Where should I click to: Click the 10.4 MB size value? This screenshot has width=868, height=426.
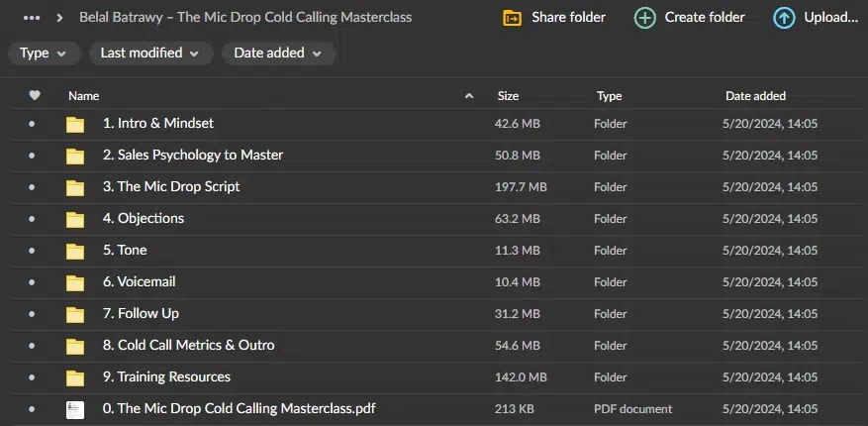517,282
